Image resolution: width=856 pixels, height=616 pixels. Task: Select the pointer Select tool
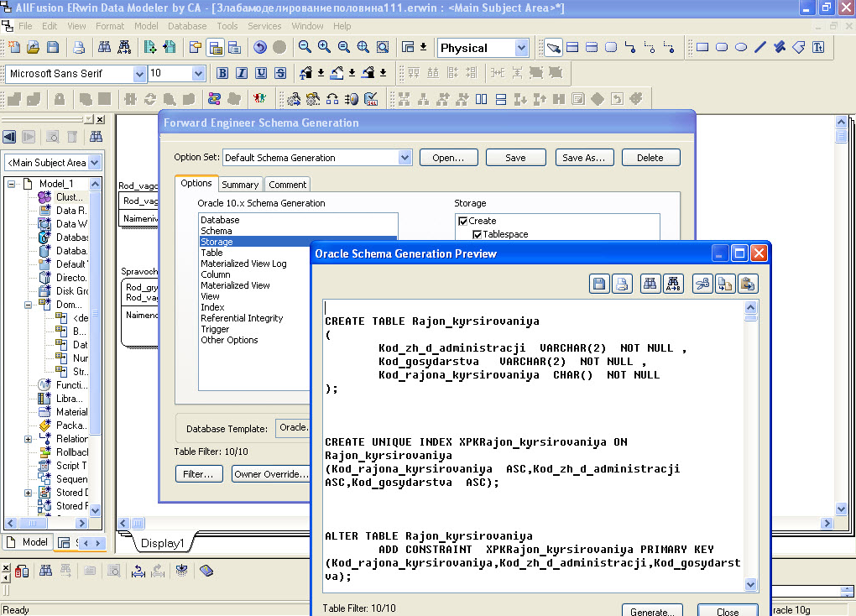point(553,48)
